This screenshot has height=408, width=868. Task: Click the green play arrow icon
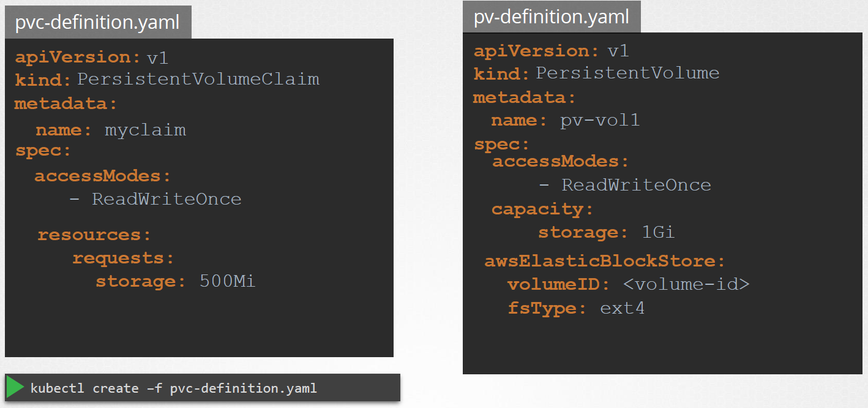click(17, 388)
